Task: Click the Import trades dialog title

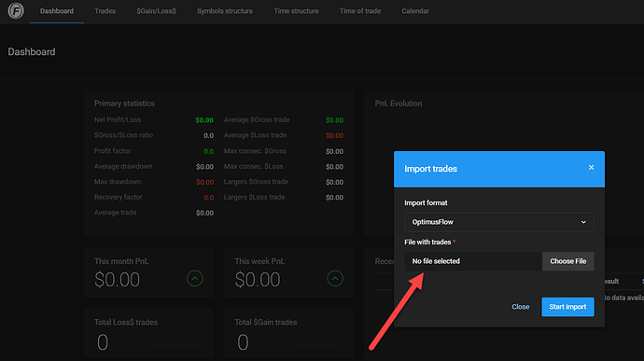Action: (430, 169)
